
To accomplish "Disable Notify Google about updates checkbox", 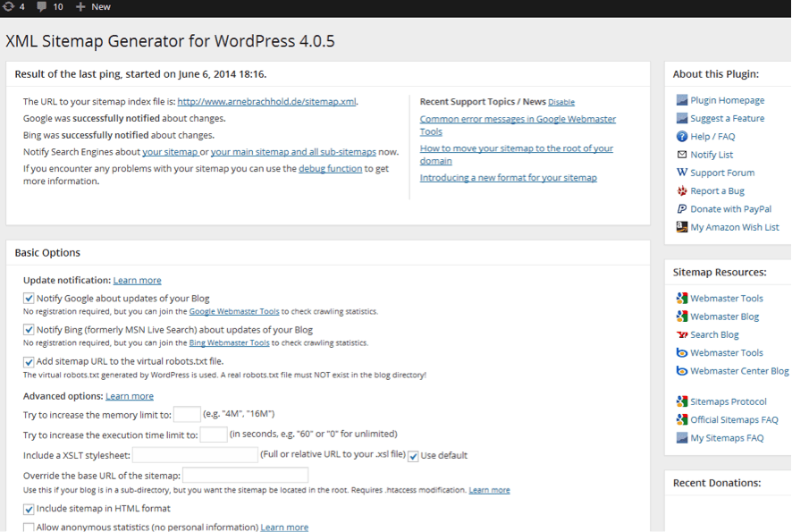I will (x=29, y=299).
